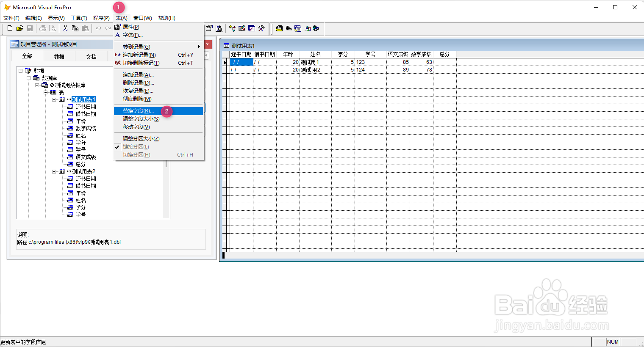Click the Print Preview toolbar icon
644x347 pixels.
click(53, 28)
